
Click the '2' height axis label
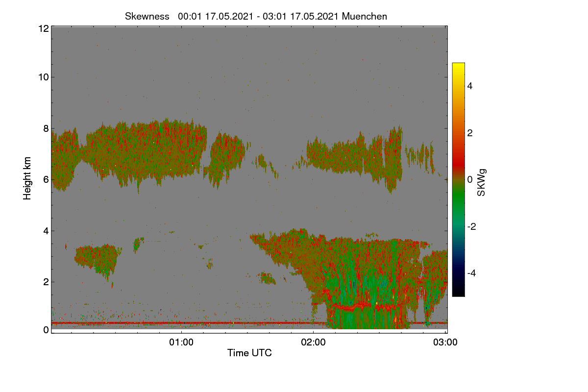click(46, 281)
